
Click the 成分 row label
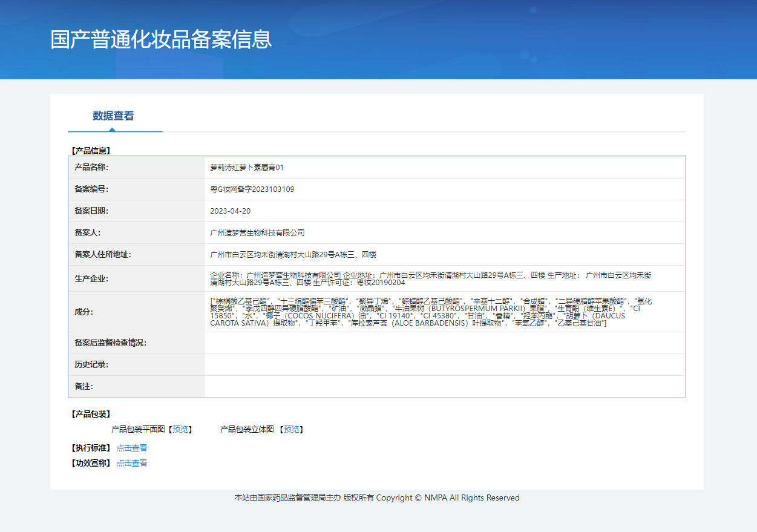[x=84, y=312]
